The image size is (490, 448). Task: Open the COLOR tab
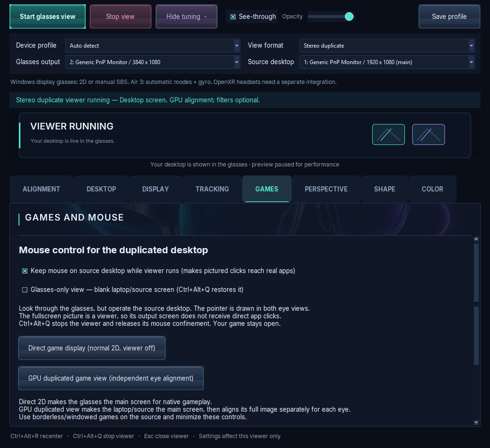[x=432, y=189]
